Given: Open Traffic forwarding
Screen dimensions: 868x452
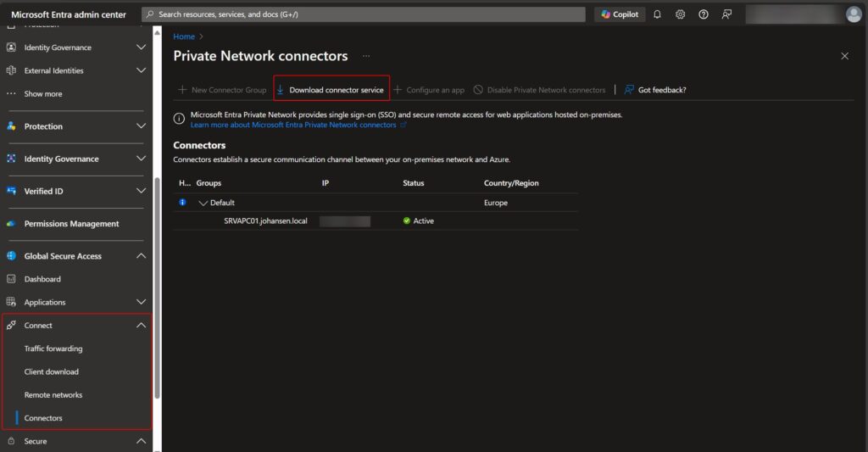Looking at the screenshot, I should point(53,349).
